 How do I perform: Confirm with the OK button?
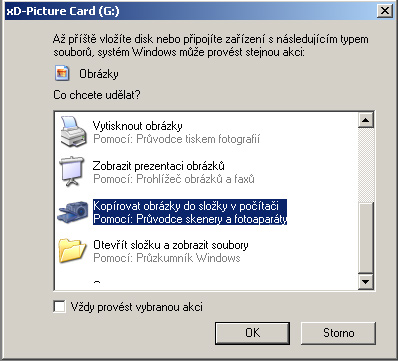(252, 333)
